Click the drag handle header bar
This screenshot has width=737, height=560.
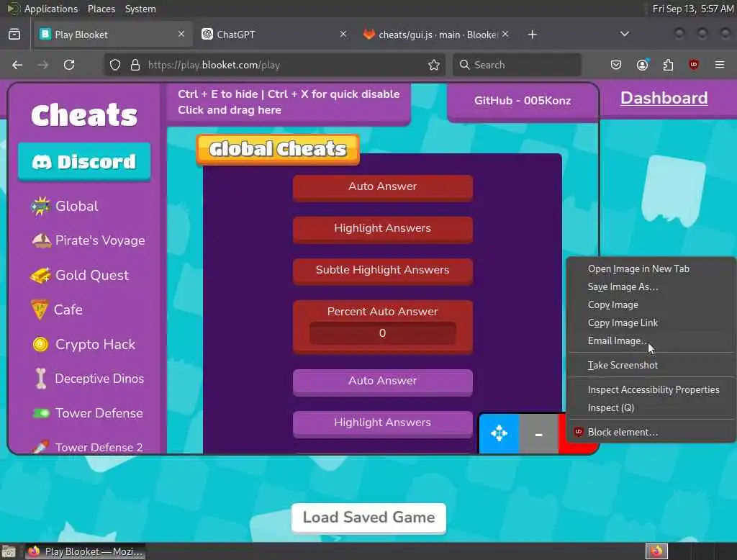(289, 102)
